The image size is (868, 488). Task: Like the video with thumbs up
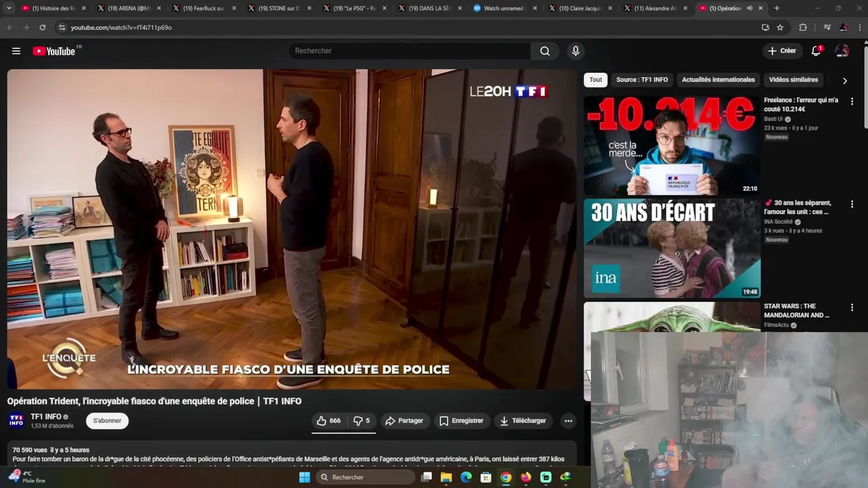pos(329,421)
